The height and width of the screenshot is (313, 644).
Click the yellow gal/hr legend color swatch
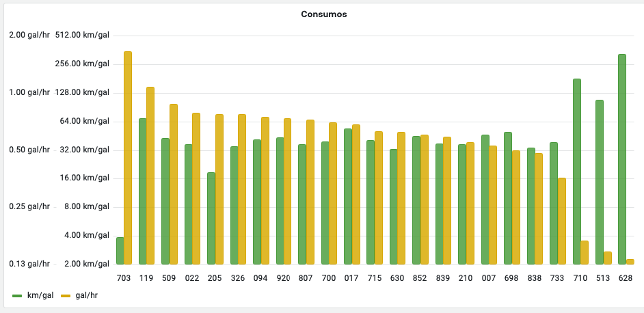coord(66,295)
